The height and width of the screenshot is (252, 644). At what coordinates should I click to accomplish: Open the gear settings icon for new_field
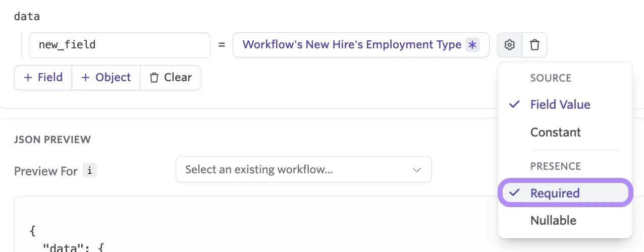pos(509,45)
